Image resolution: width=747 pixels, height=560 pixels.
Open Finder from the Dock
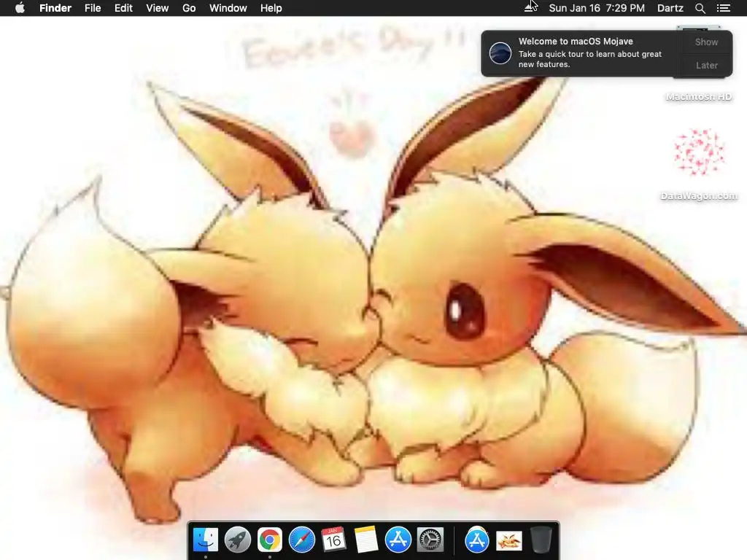(206, 540)
